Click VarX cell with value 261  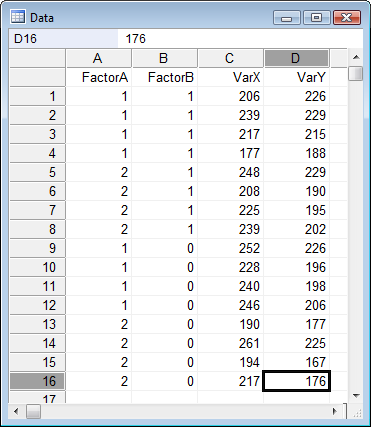(x=231, y=343)
